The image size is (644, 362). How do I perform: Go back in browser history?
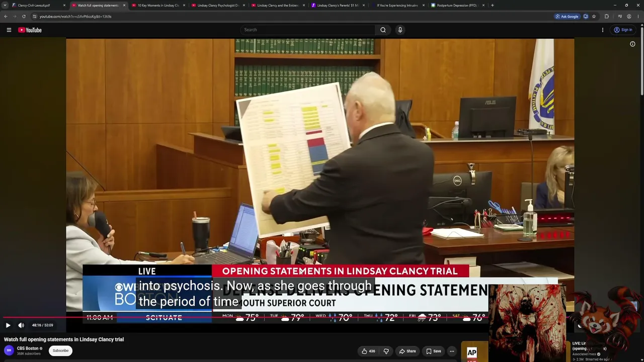[x=6, y=16]
